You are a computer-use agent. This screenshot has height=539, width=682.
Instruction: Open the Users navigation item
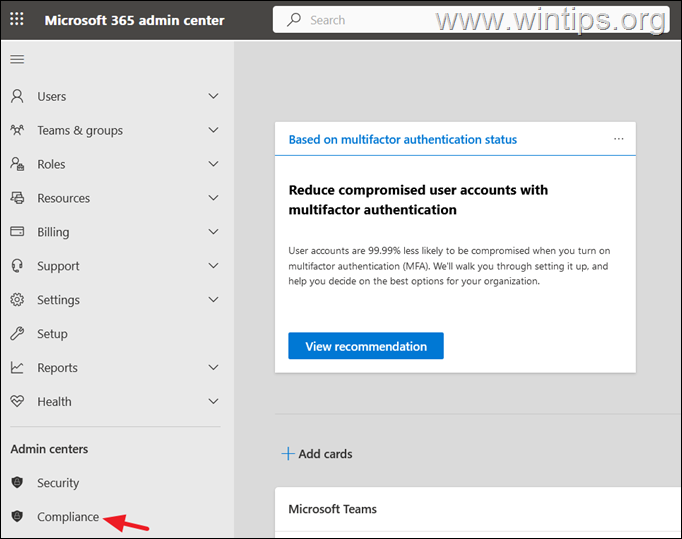coord(52,97)
